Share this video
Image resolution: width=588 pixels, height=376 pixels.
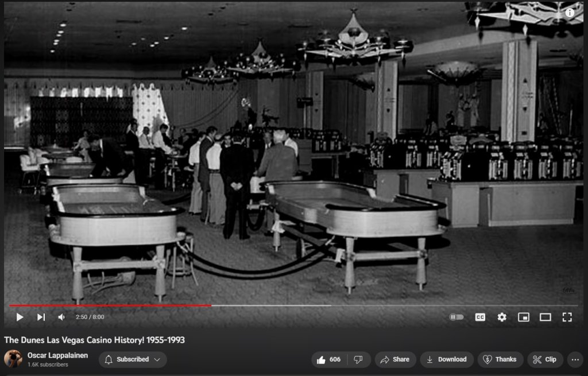point(395,359)
